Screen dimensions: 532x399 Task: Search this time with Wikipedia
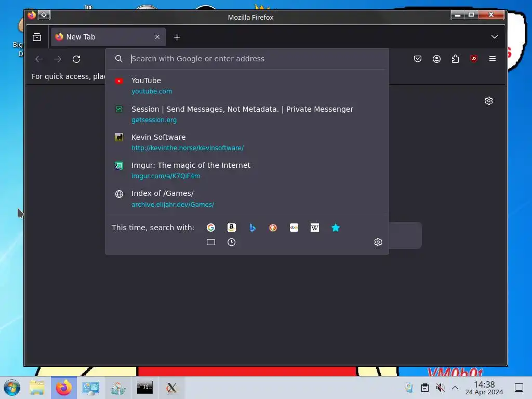[314, 228]
